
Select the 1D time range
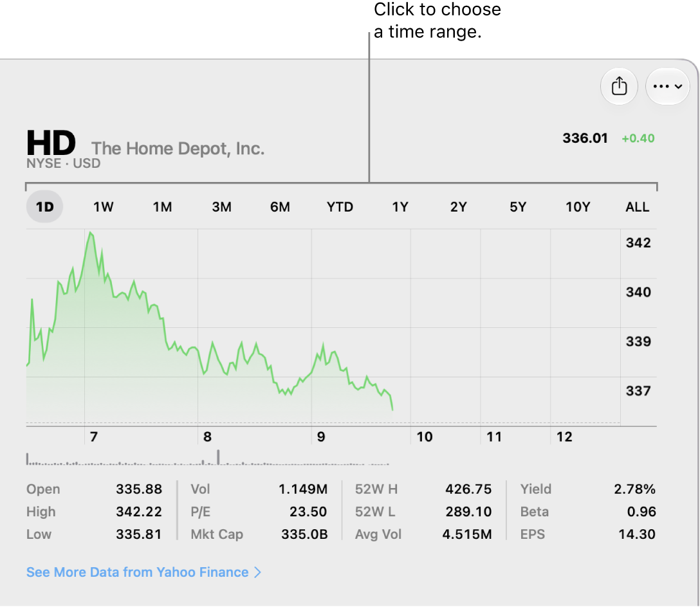[x=44, y=206]
